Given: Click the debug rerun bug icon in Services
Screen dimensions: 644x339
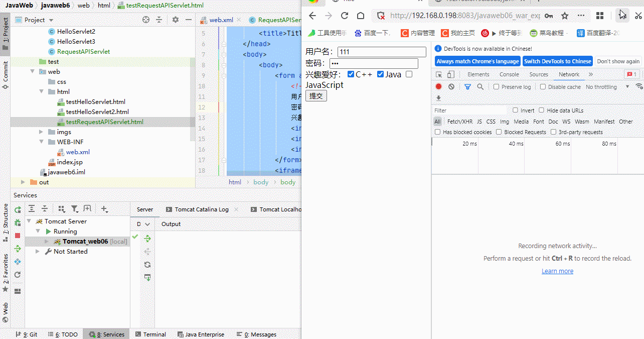Looking at the screenshot, I should 18,222.
